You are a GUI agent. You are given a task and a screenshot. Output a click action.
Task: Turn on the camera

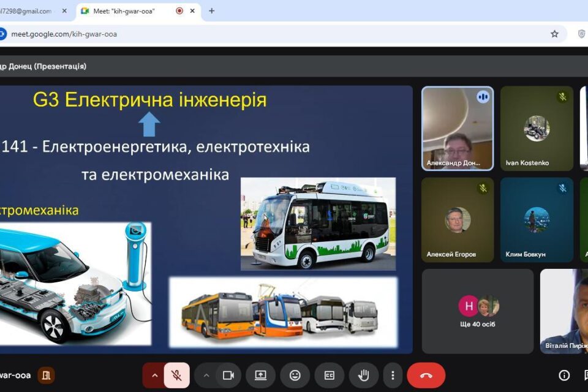click(x=228, y=375)
